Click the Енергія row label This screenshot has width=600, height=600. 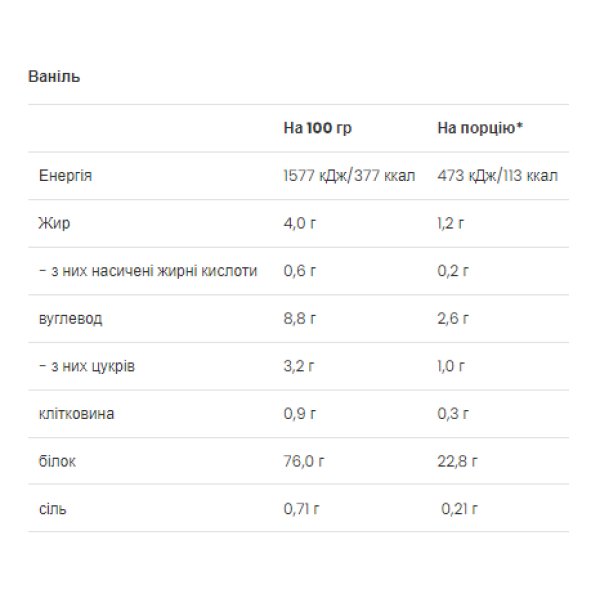66,176
